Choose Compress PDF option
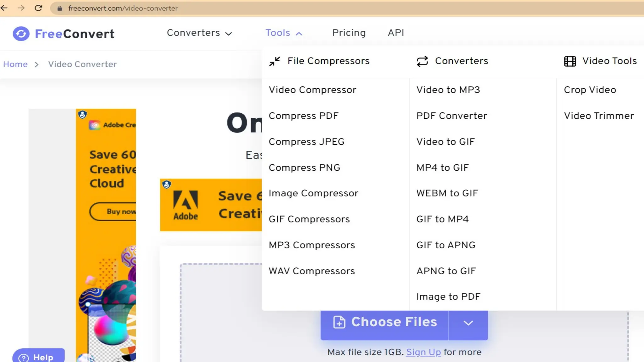The height and width of the screenshot is (362, 644). 303,116
